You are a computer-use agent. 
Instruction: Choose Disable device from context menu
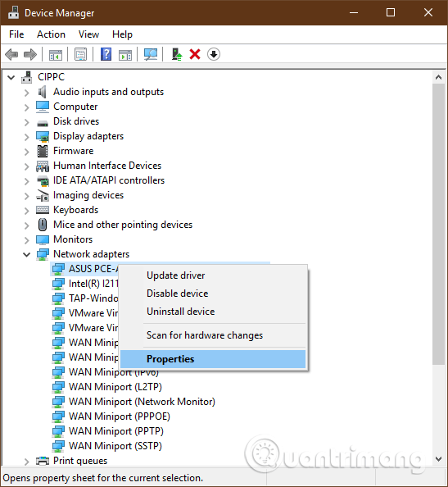click(213, 294)
